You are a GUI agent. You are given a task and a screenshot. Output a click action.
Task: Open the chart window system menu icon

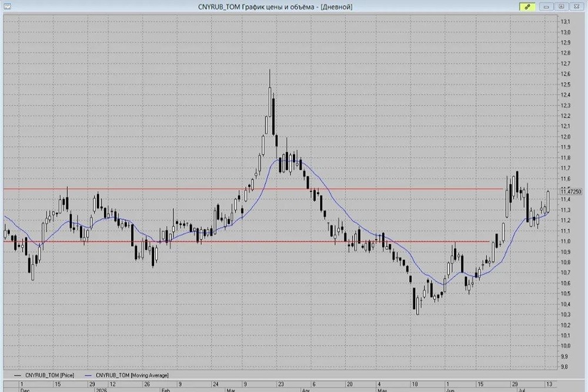(7, 6)
